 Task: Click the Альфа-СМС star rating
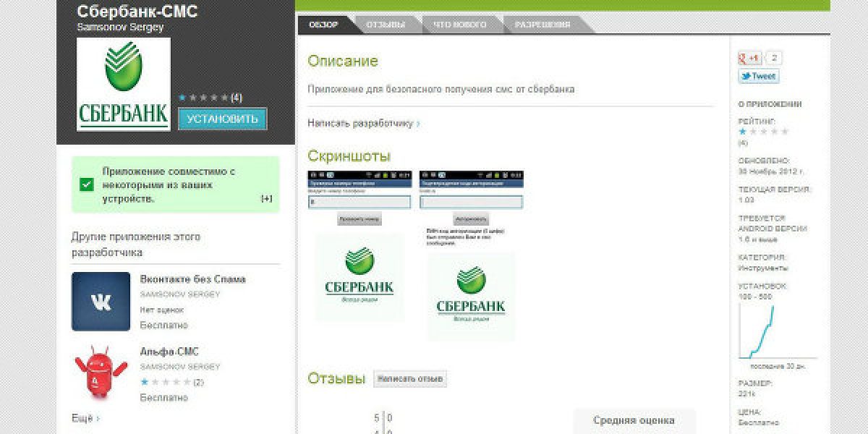(166, 381)
